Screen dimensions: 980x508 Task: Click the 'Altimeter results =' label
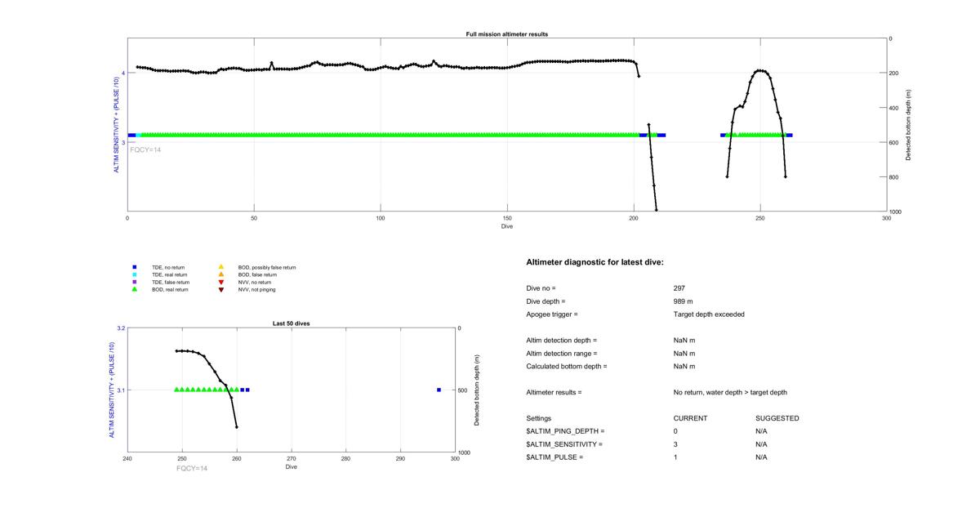click(555, 393)
